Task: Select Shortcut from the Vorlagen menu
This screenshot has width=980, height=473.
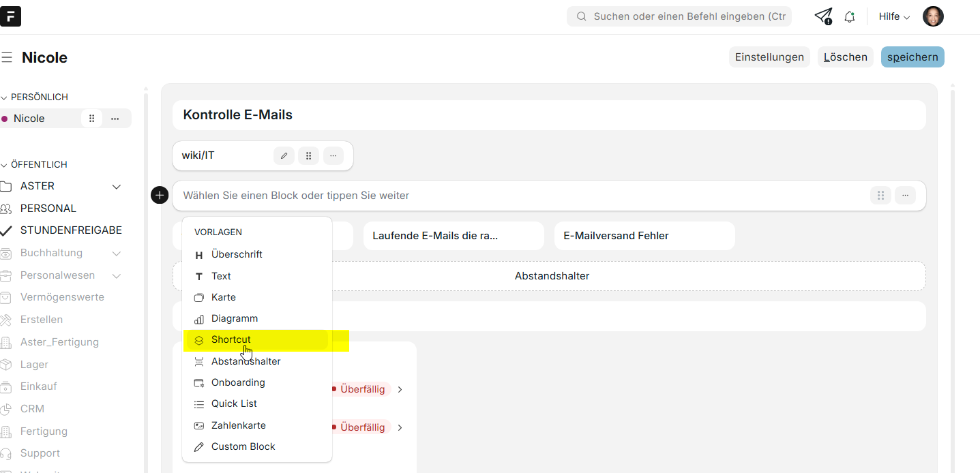Action: click(231, 339)
